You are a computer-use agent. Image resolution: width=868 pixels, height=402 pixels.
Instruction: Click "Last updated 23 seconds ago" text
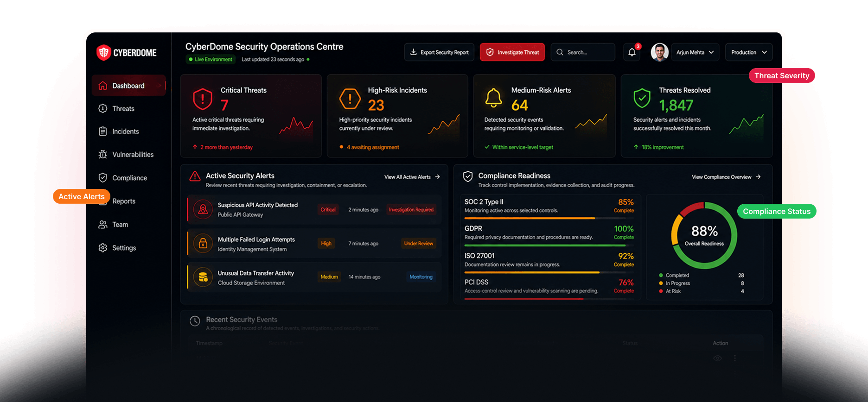coord(273,59)
